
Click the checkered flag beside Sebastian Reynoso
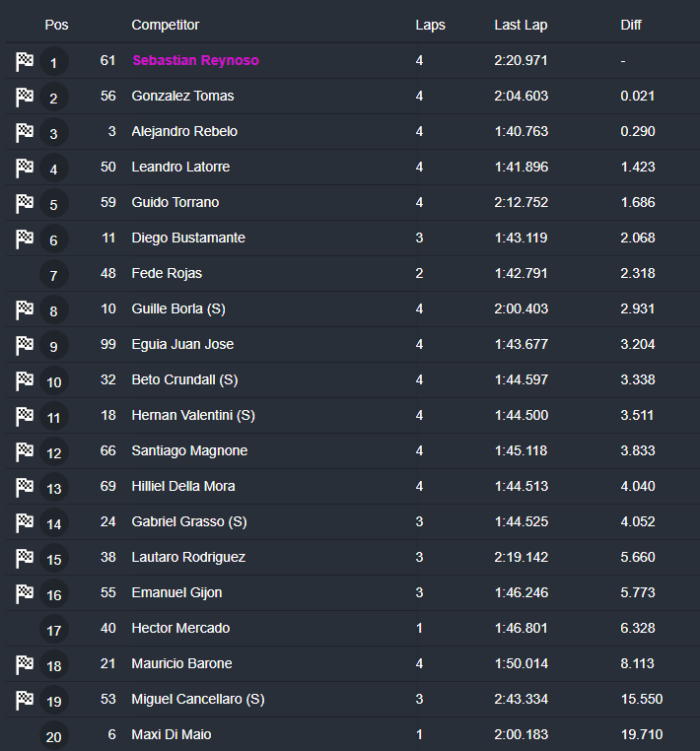[25, 61]
